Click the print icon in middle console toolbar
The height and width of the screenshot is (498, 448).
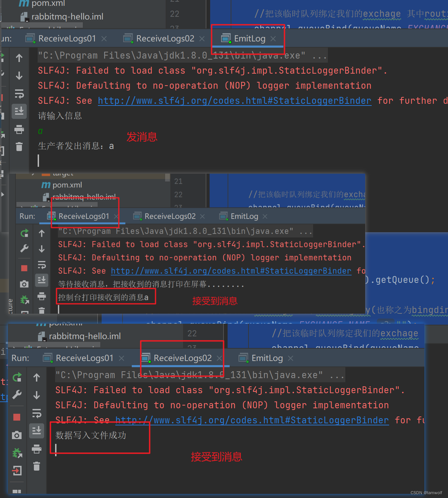(x=42, y=296)
